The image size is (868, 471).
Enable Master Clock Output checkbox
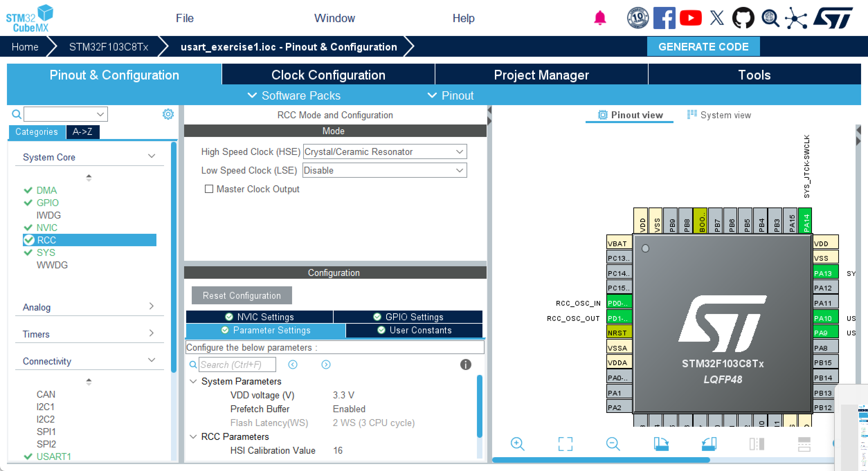coord(209,189)
